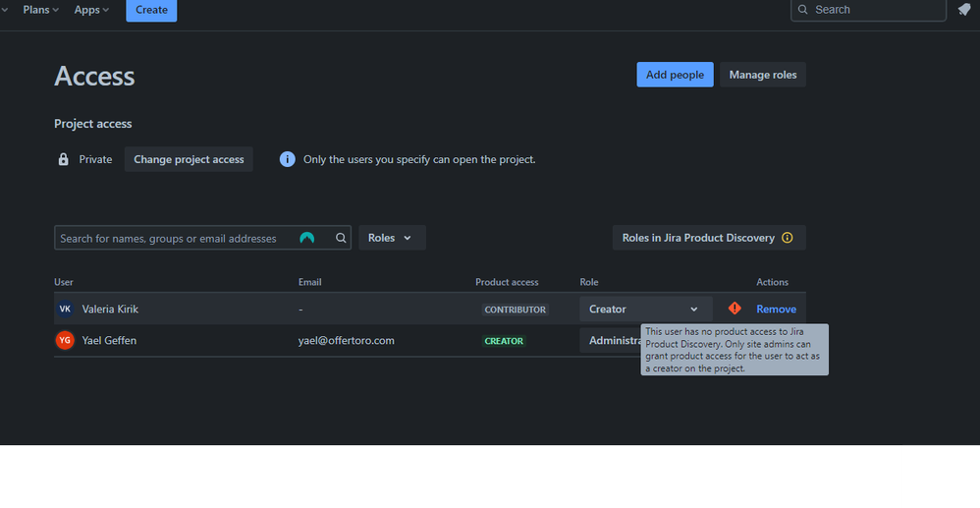Click the magnifier icon in user search
This screenshot has height=508, width=980.
click(x=341, y=238)
